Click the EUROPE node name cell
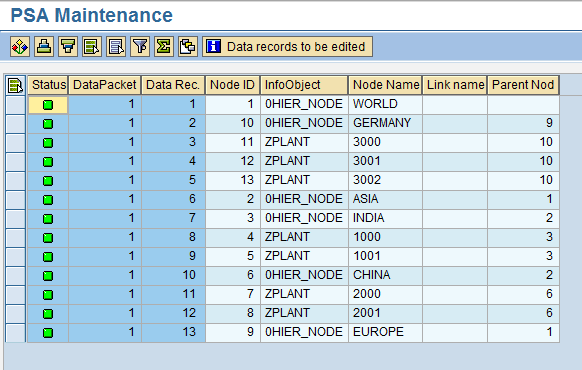This screenshot has height=370, width=582. pos(385,332)
